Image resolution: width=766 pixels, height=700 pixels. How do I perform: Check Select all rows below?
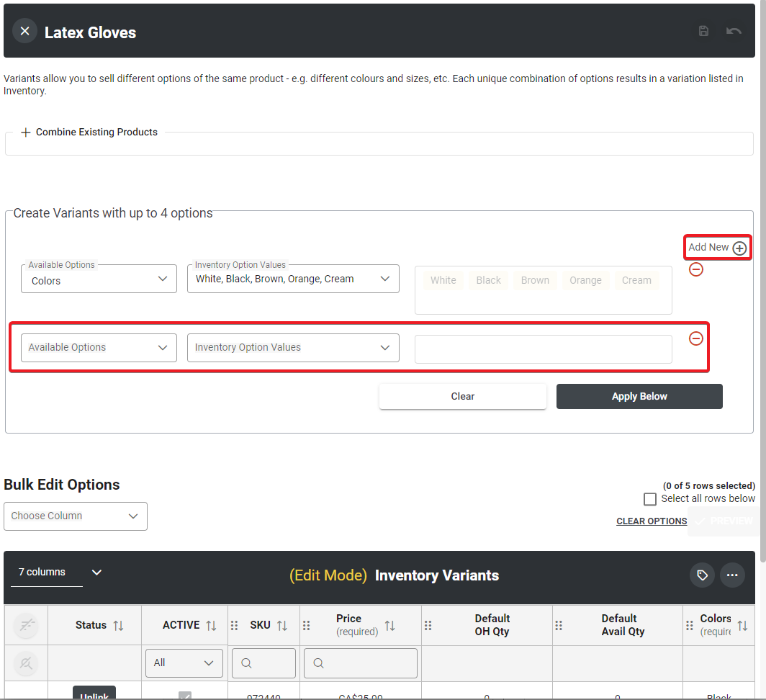point(650,499)
